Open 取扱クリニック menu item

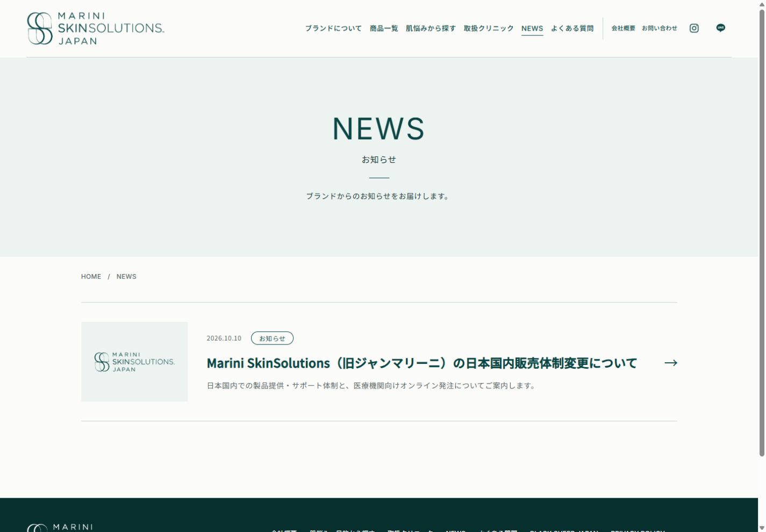[x=489, y=28]
